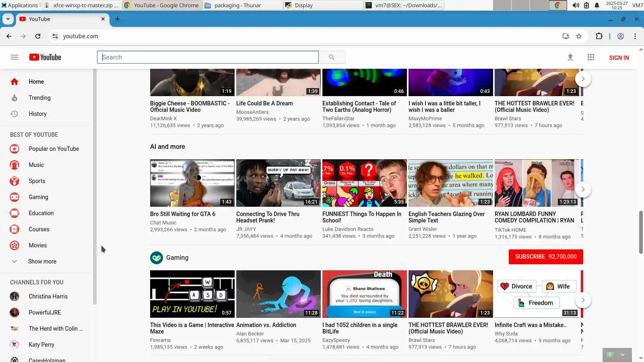The height and width of the screenshot is (362, 644).
Task: Open FUNNIEST Things To Happen In School thumbnail
Action: click(x=365, y=183)
